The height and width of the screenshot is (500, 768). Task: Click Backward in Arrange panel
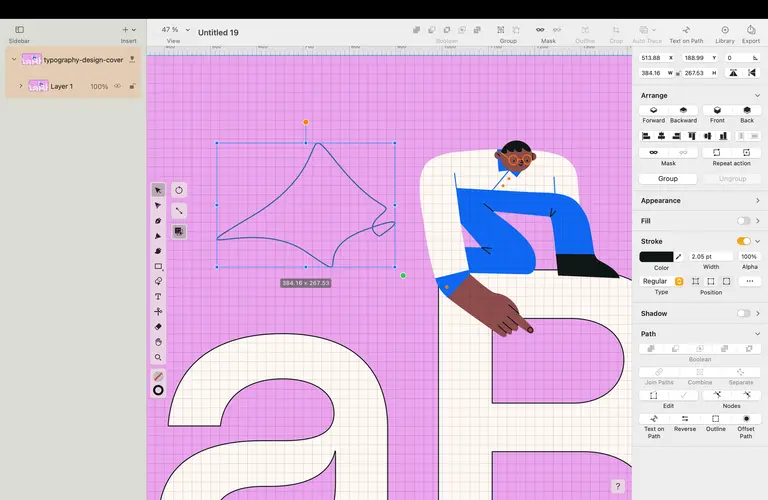pos(683,110)
